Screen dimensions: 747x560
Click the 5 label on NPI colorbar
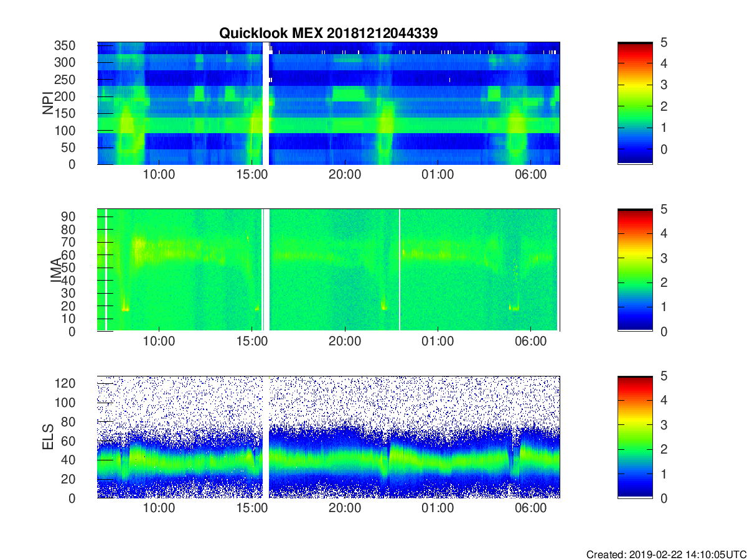(x=664, y=42)
